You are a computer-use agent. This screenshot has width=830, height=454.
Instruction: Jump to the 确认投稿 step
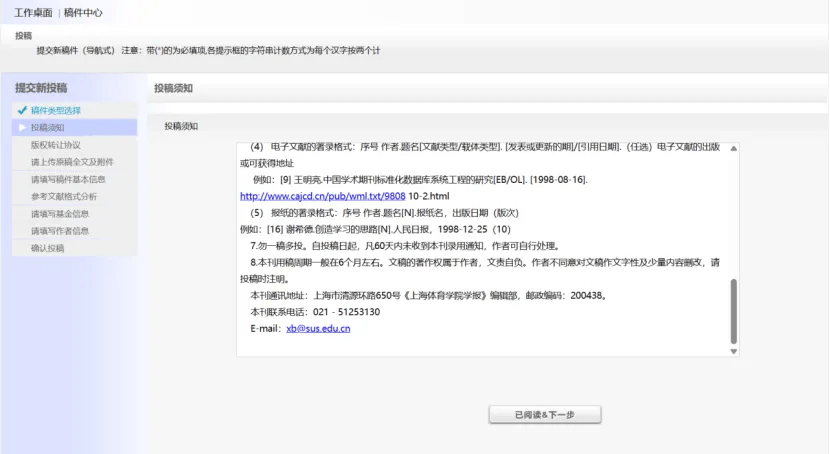(x=47, y=247)
